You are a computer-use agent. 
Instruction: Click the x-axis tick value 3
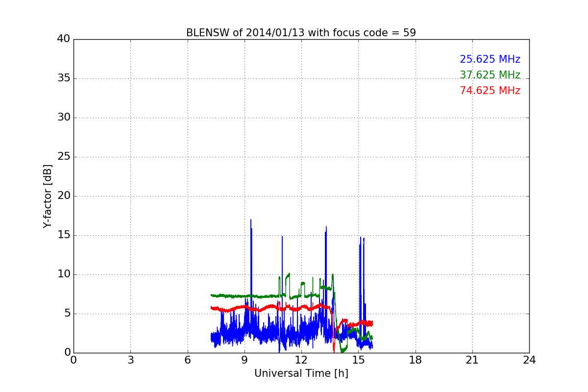click(x=130, y=360)
